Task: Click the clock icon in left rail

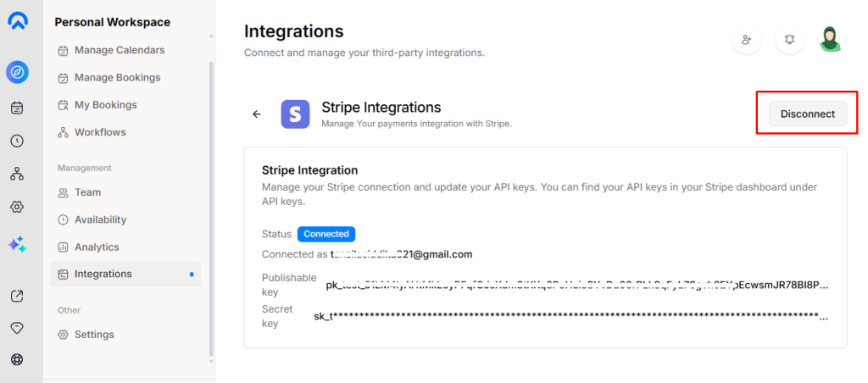Action: (x=17, y=141)
